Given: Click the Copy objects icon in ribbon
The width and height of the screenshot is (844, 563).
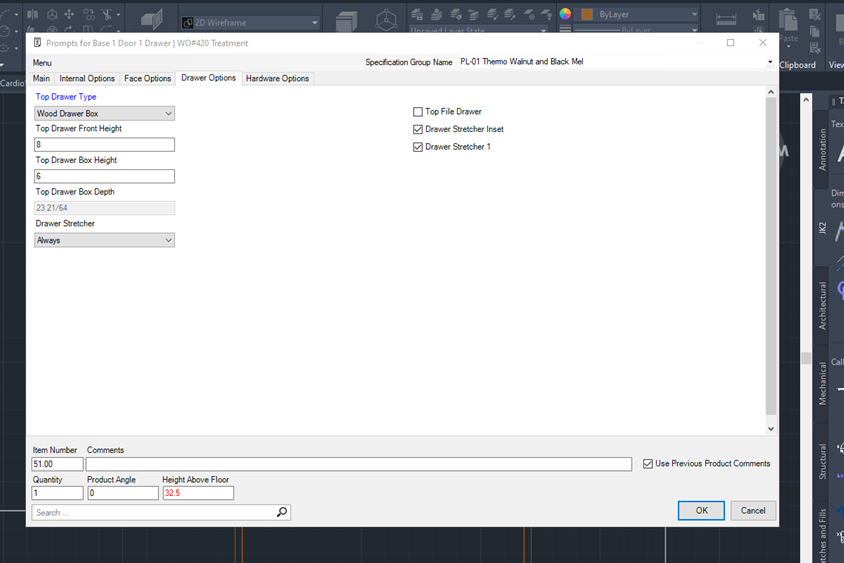Looking at the screenshot, I should (89, 15).
